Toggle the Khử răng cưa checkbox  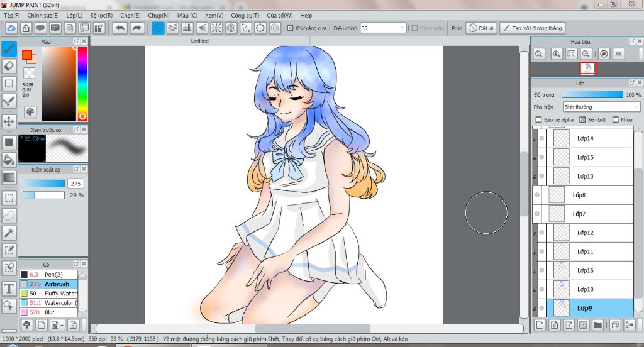(x=290, y=28)
